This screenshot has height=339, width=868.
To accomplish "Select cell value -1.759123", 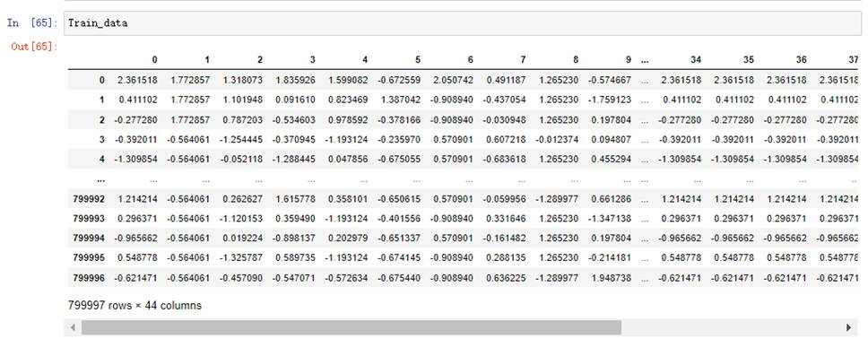I will (x=609, y=100).
